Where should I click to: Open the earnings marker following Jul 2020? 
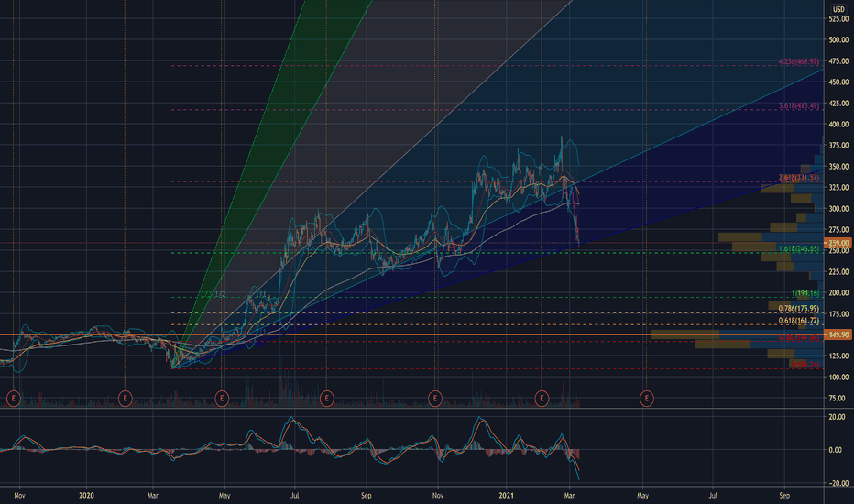(x=327, y=399)
